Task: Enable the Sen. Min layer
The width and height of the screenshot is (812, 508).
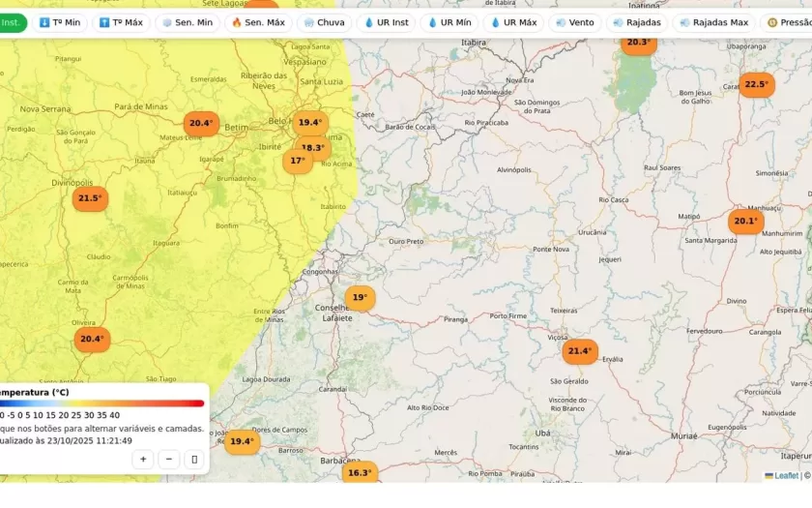Action: 187,22
